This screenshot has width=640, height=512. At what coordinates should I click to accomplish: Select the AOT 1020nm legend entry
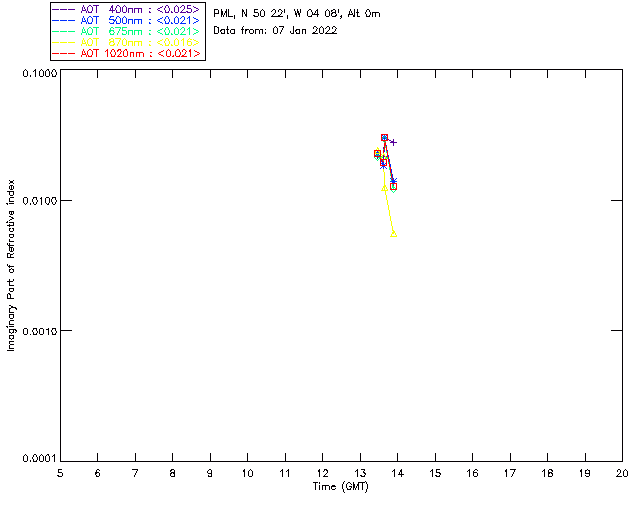(x=128, y=53)
